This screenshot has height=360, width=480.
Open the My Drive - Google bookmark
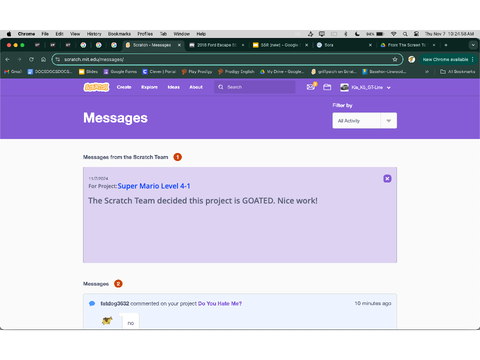[x=282, y=72]
